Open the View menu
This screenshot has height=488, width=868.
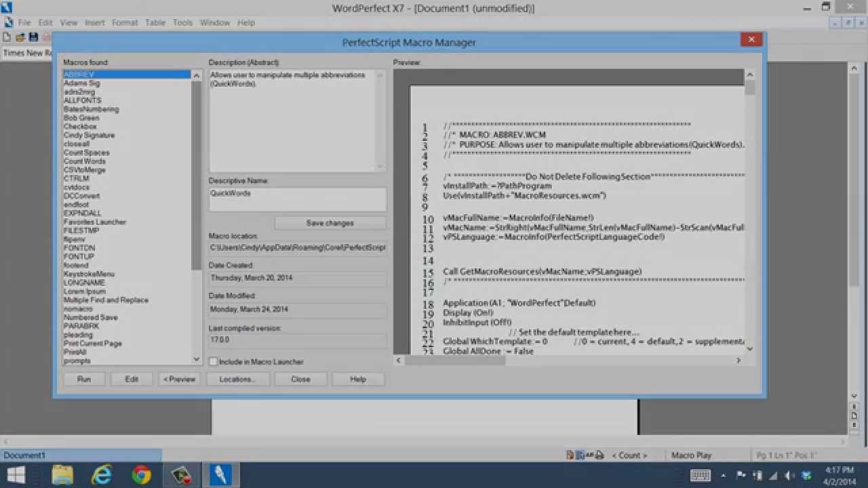pyautogui.click(x=68, y=22)
